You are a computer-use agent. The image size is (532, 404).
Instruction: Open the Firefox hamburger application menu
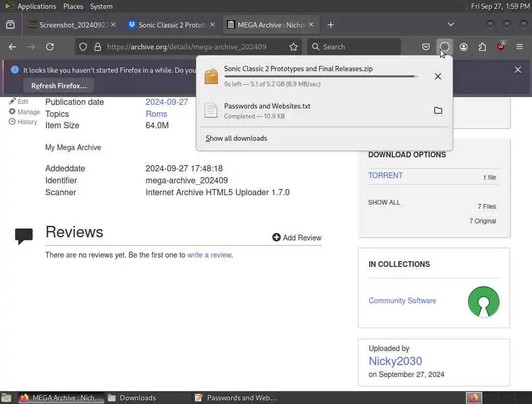[520, 47]
